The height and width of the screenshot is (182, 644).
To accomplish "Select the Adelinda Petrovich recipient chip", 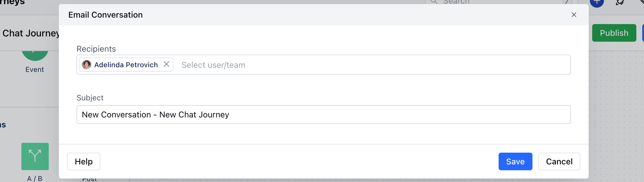I will [126, 65].
